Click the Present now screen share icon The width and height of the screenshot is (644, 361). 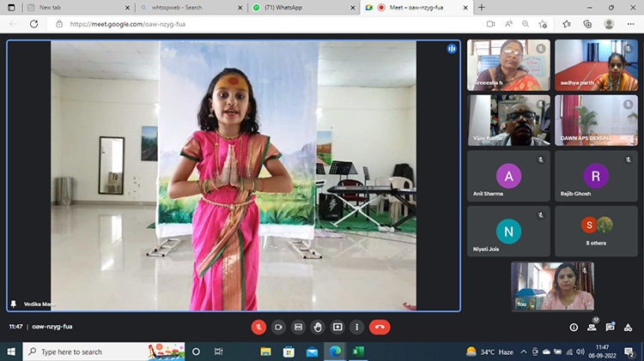(x=337, y=327)
